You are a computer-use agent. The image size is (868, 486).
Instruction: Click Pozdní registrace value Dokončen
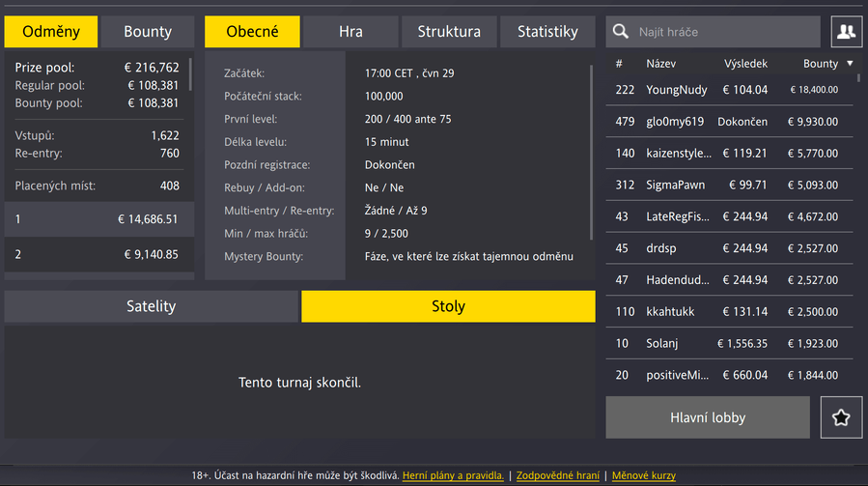[390, 165]
